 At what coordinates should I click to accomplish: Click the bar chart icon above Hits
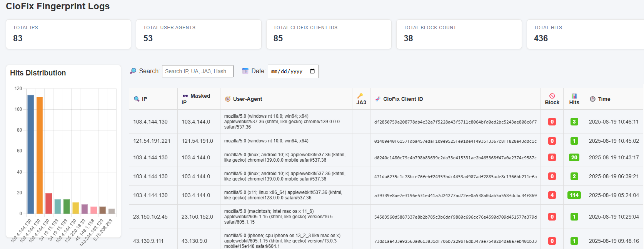(x=574, y=95)
